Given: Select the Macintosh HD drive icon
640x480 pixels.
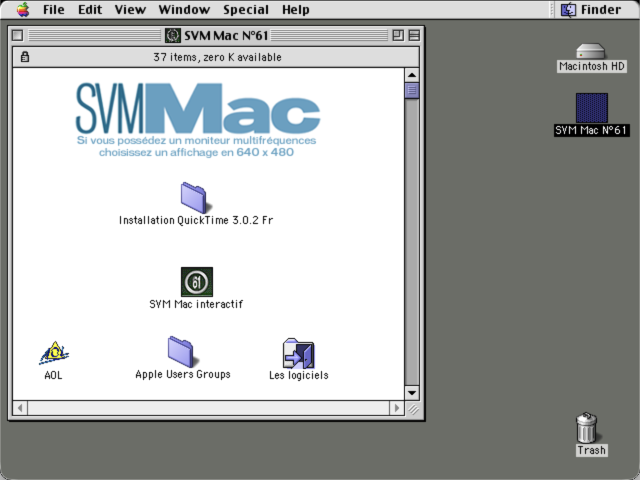Looking at the screenshot, I should (591, 51).
